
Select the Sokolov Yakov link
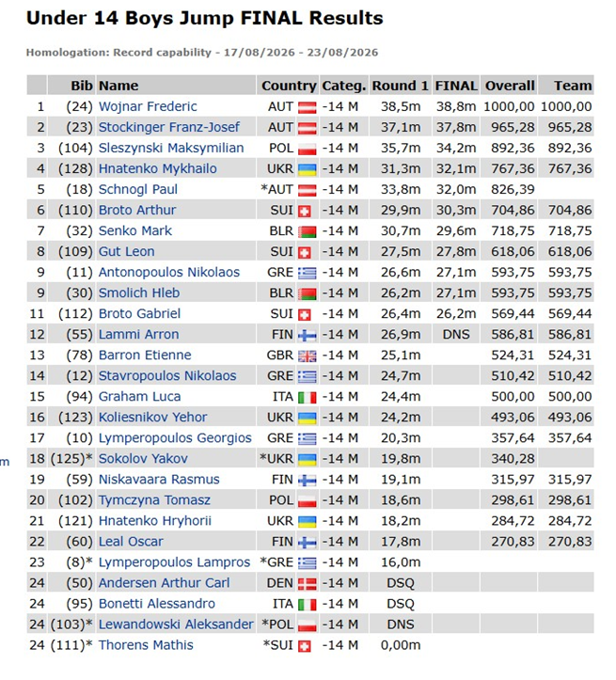[x=143, y=459]
